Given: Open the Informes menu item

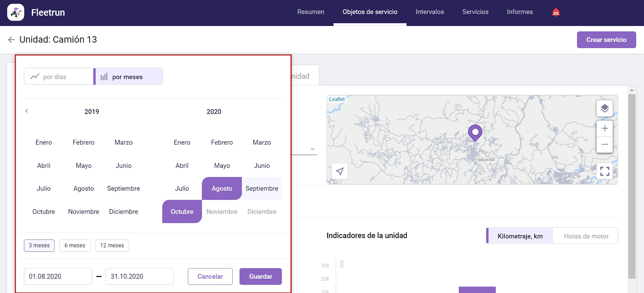Looking at the screenshot, I should [519, 12].
